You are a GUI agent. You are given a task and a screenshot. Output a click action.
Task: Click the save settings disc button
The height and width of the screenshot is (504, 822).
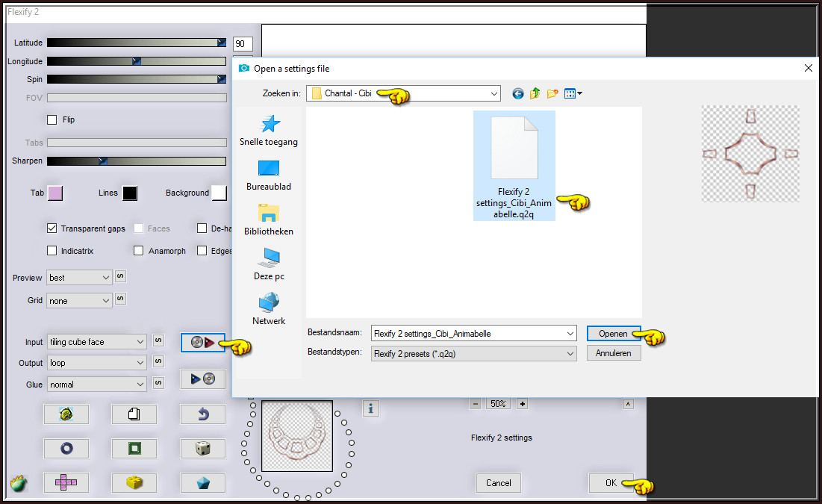point(203,379)
